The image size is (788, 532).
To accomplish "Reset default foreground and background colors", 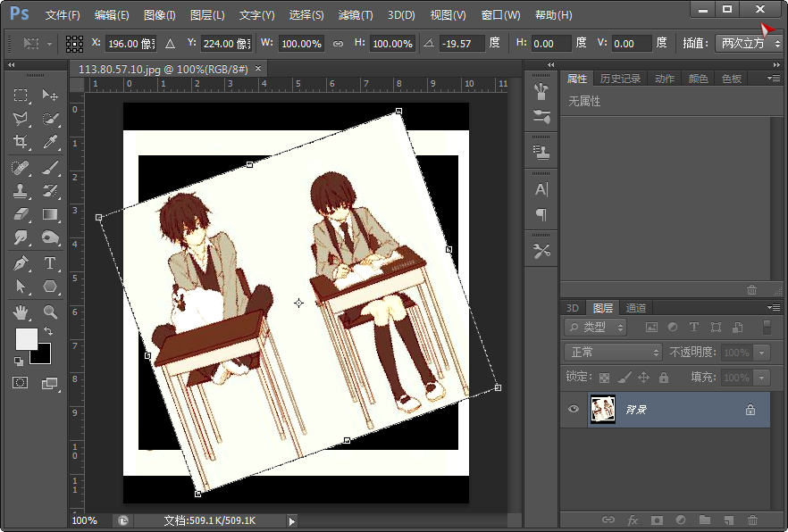I will coord(19,361).
